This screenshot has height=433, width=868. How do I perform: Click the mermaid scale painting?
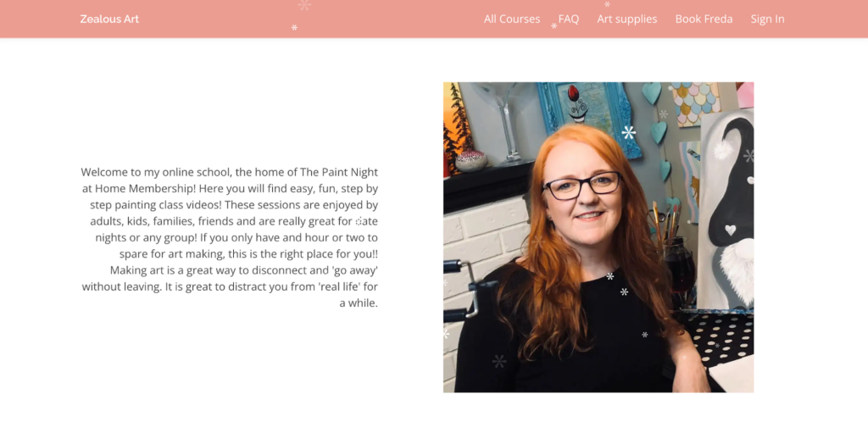pyautogui.click(x=697, y=103)
